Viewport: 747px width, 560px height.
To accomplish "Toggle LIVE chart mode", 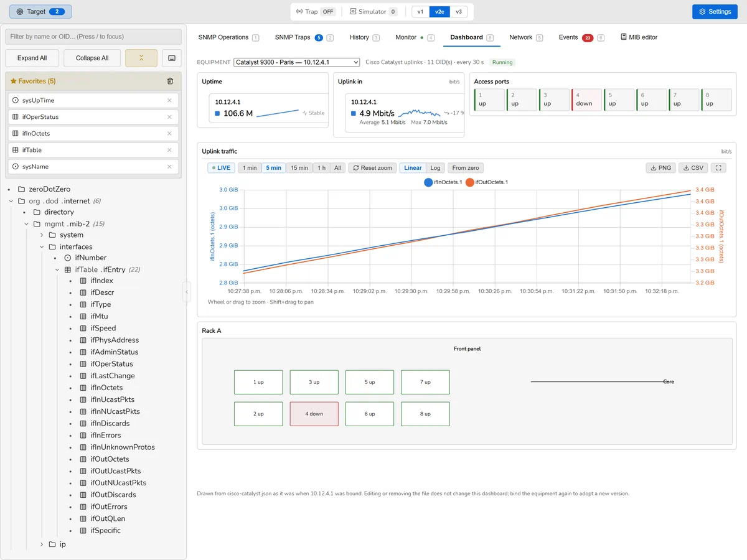I will 222,168.
